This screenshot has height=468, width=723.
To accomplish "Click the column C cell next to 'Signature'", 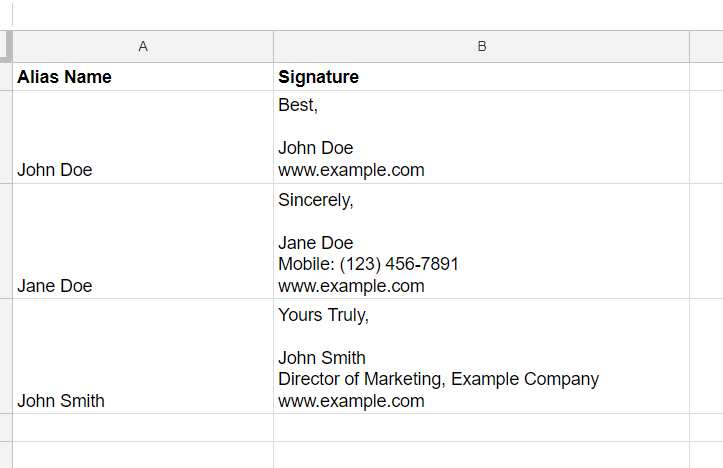I will (x=706, y=77).
